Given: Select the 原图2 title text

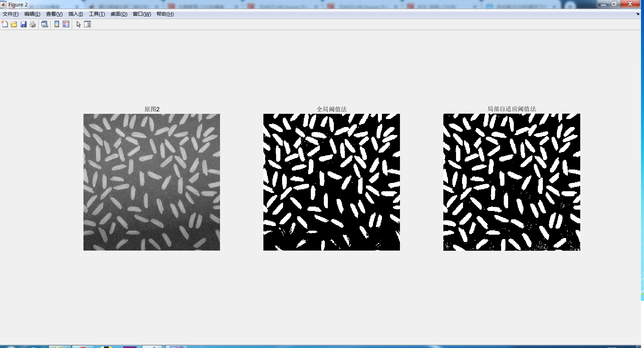Looking at the screenshot, I should 152,109.
